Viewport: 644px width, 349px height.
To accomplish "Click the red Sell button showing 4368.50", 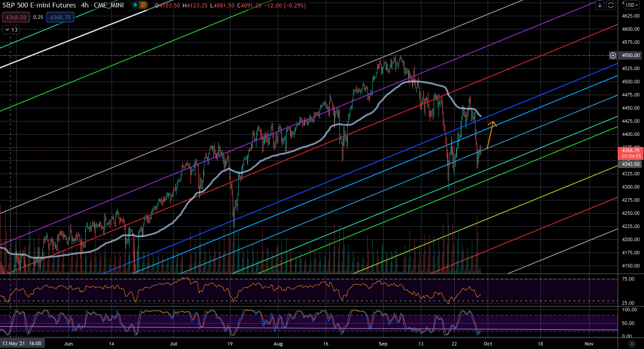I will (15, 17).
